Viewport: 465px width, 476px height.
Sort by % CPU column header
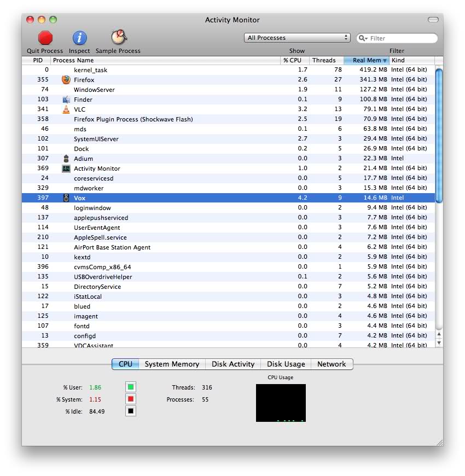point(294,60)
